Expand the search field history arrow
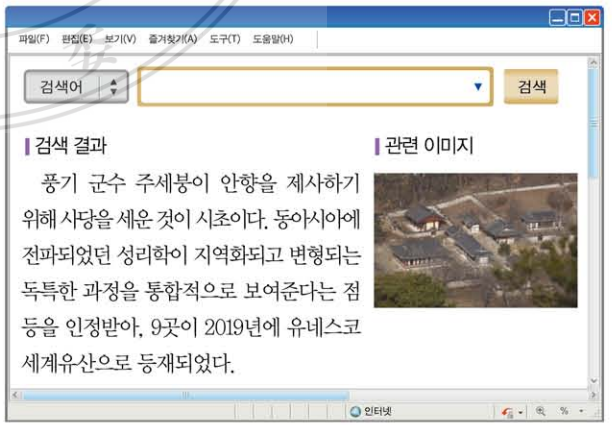612x425 pixels. pyautogui.click(x=478, y=87)
